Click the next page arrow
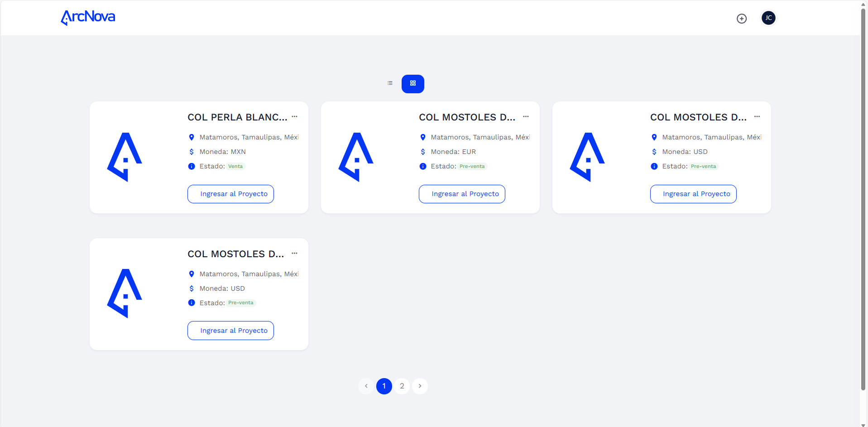 419,386
